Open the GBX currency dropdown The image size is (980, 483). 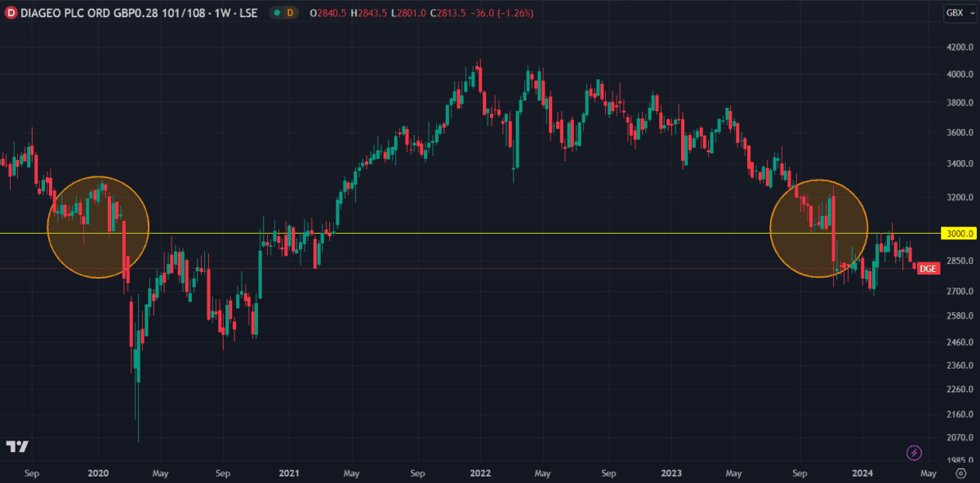(955, 12)
